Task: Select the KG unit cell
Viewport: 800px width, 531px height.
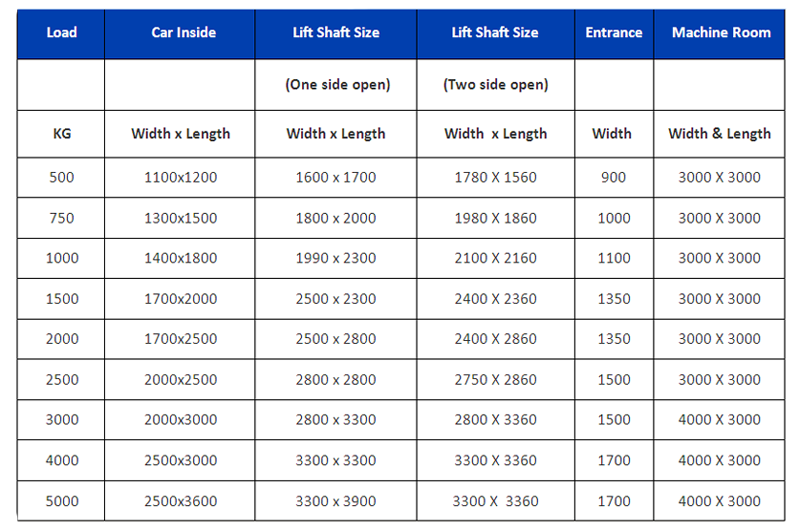Action: click(x=61, y=134)
